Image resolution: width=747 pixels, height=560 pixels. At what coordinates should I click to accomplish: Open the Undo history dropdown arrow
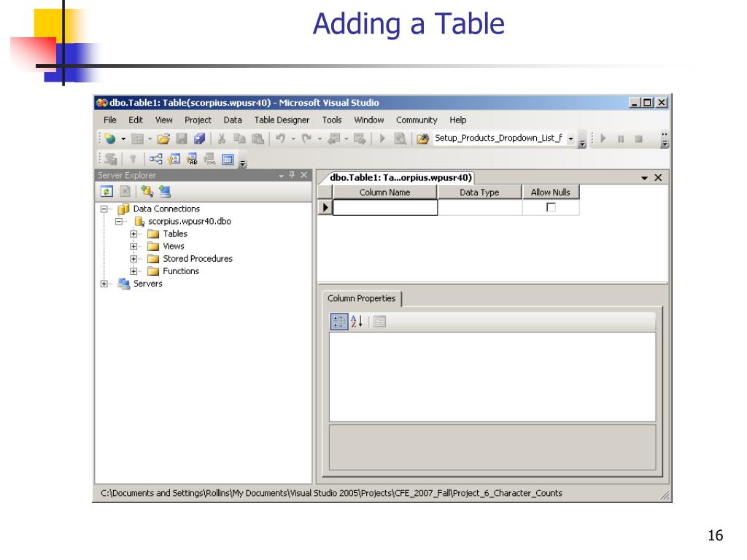point(293,139)
